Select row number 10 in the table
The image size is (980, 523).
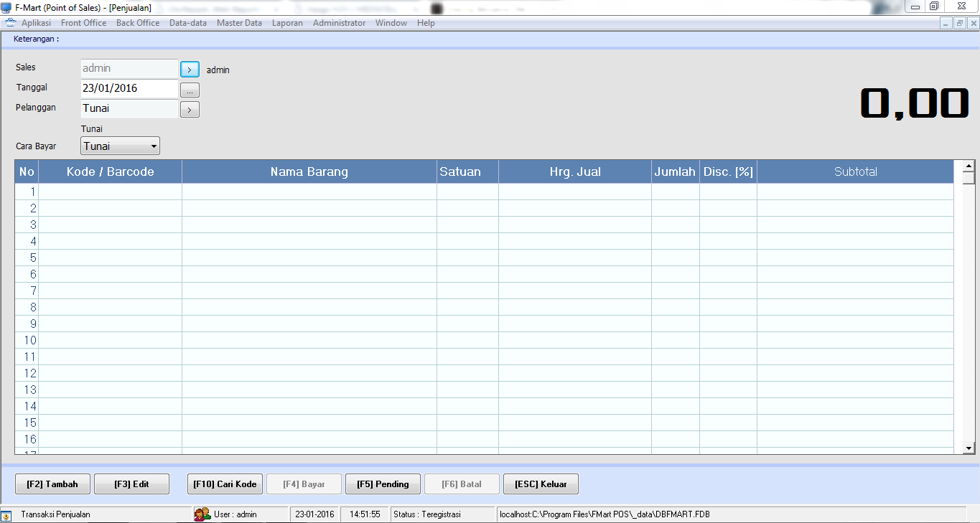485,340
